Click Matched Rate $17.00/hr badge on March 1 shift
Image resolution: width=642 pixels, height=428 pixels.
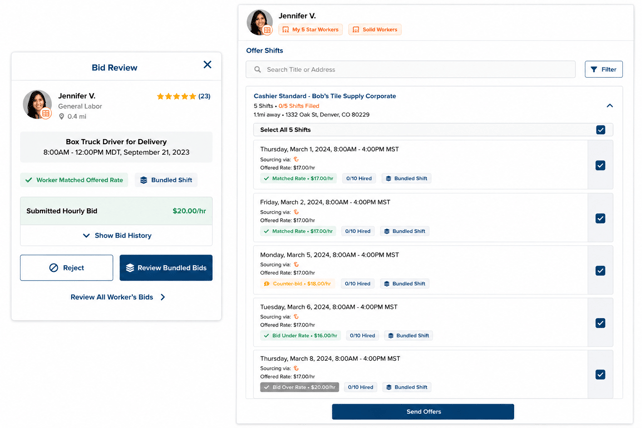[298, 179]
